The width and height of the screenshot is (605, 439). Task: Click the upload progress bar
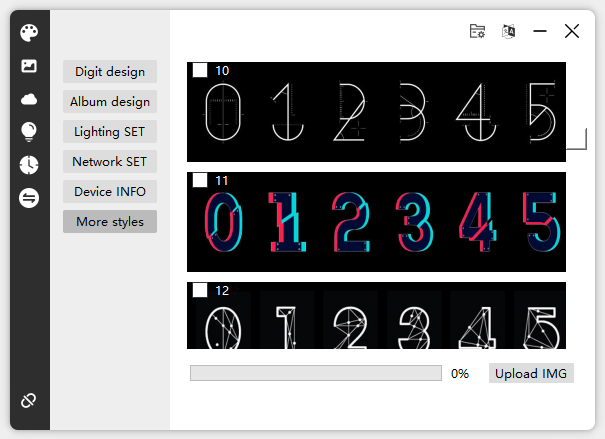pos(315,373)
